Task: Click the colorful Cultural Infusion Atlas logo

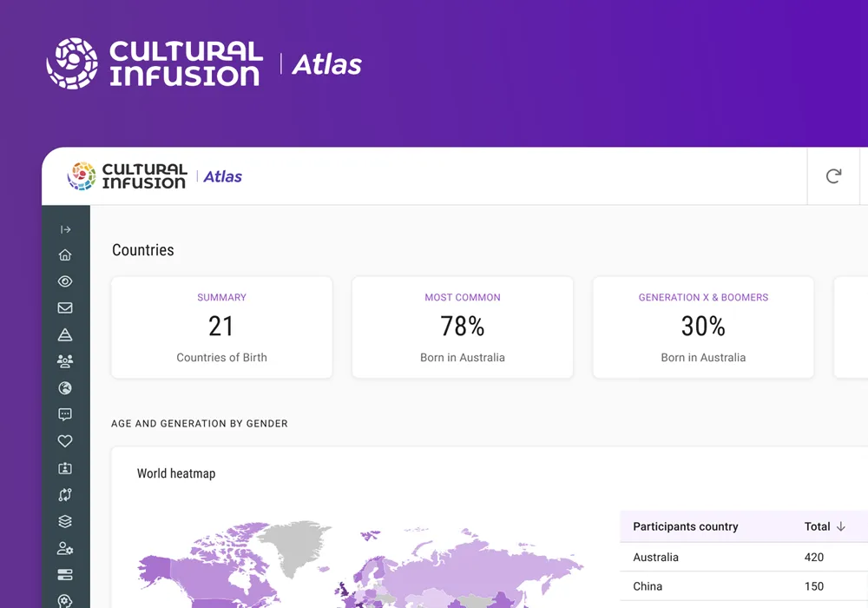Action: click(155, 176)
